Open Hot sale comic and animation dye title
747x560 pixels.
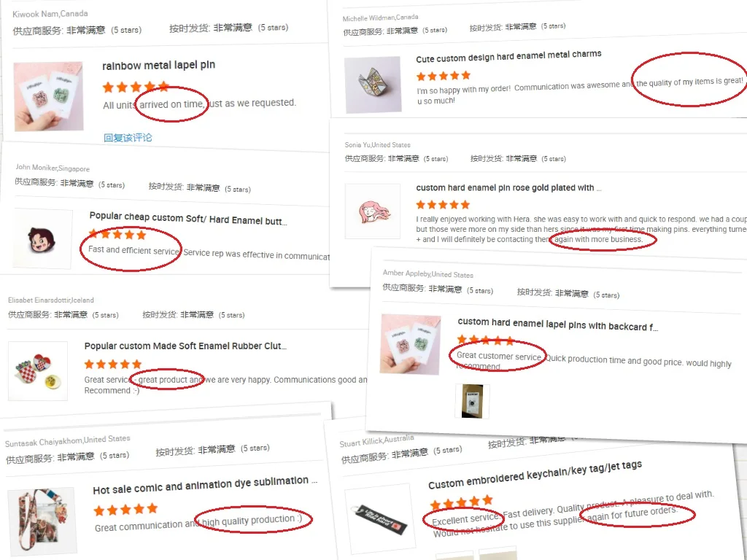click(205, 485)
